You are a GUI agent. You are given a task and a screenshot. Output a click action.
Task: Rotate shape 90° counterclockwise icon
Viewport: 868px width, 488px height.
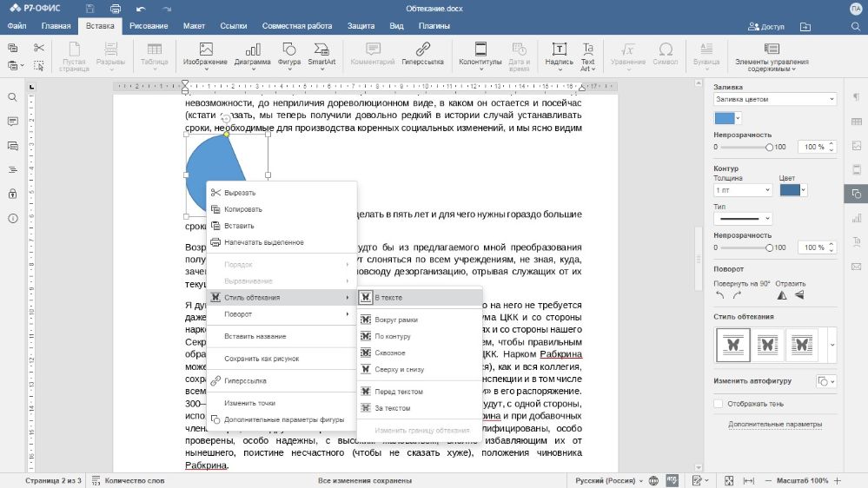coord(720,295)
